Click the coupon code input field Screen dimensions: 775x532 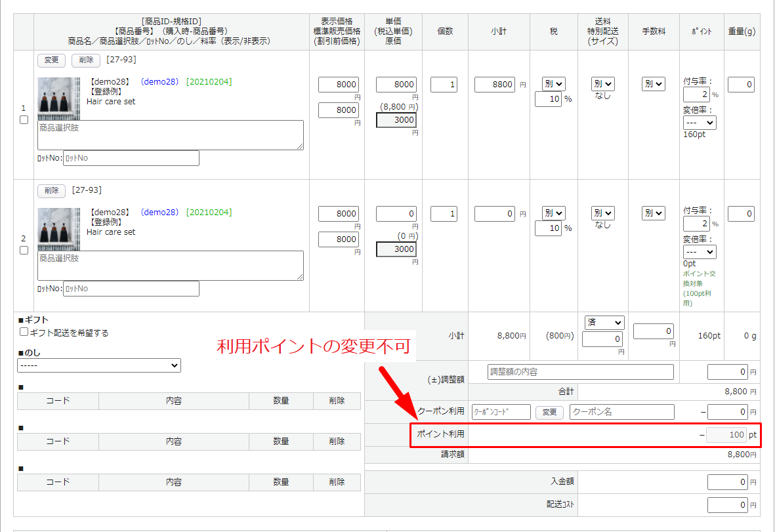point(501,412)
